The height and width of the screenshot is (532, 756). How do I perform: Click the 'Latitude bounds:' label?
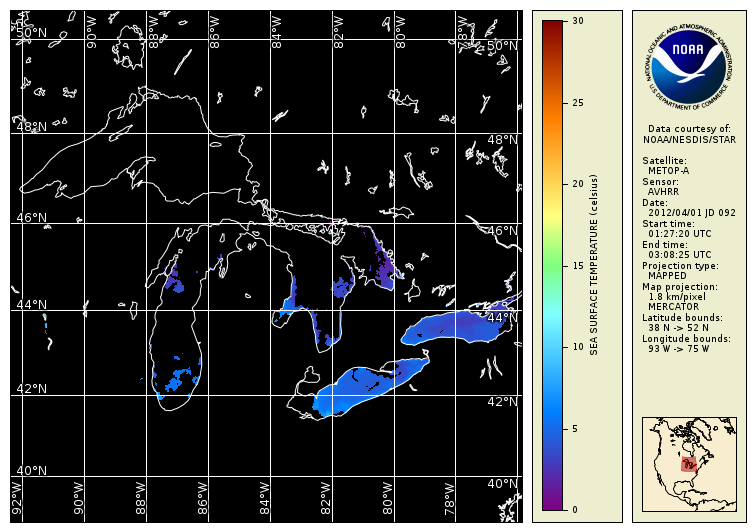click(x=682, y=318)
